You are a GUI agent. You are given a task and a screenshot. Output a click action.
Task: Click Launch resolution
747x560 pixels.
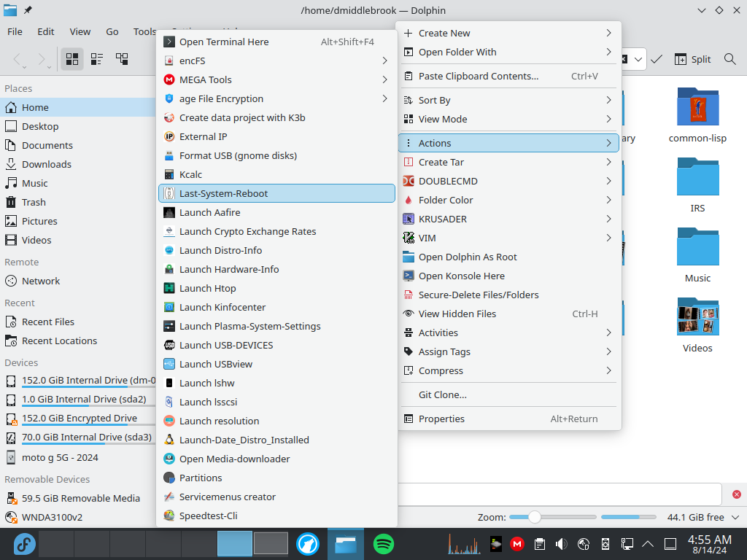pos(276,421)
